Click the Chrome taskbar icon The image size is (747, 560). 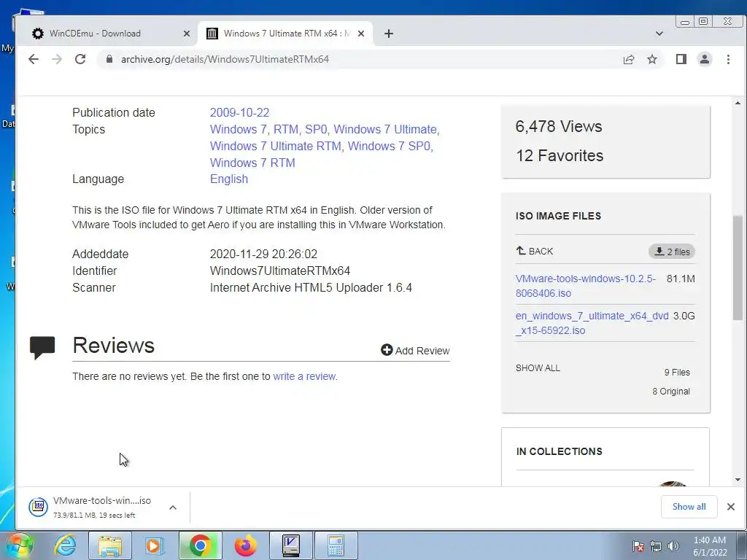(x=201, y=545)
